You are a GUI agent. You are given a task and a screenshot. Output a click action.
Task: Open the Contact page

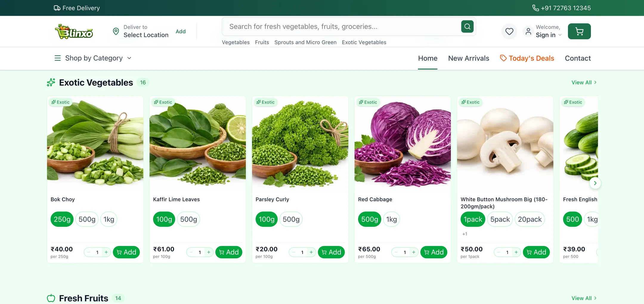pos(578,58)
